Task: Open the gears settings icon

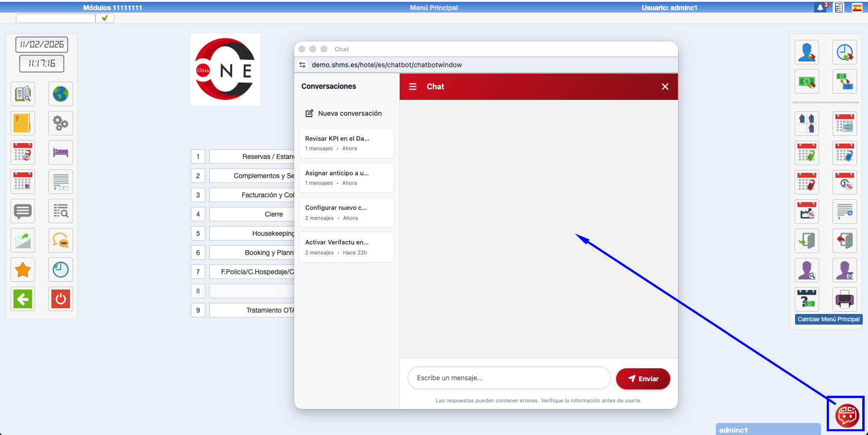Action: (x=60, y=123)
